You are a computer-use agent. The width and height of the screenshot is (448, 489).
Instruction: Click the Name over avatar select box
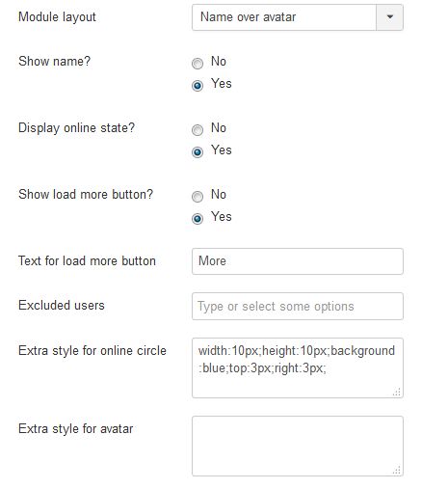(298, 17)
